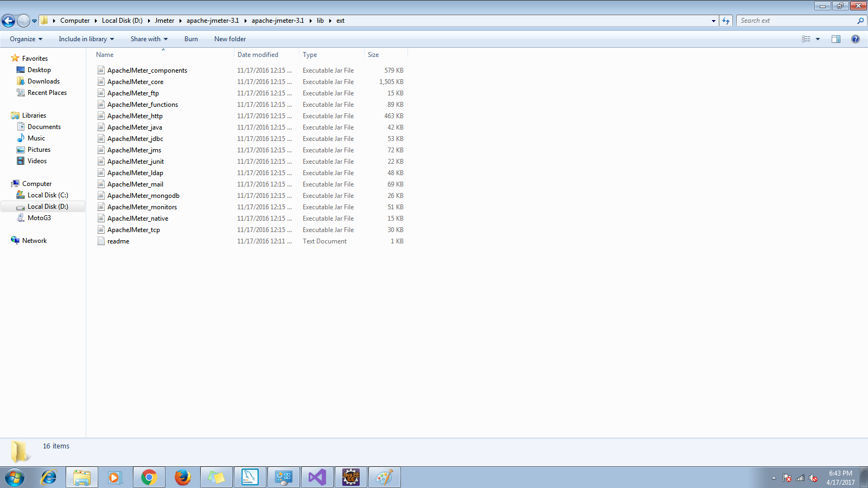Select the readme text document
868x488 pixels.
(x=118, y=241)
